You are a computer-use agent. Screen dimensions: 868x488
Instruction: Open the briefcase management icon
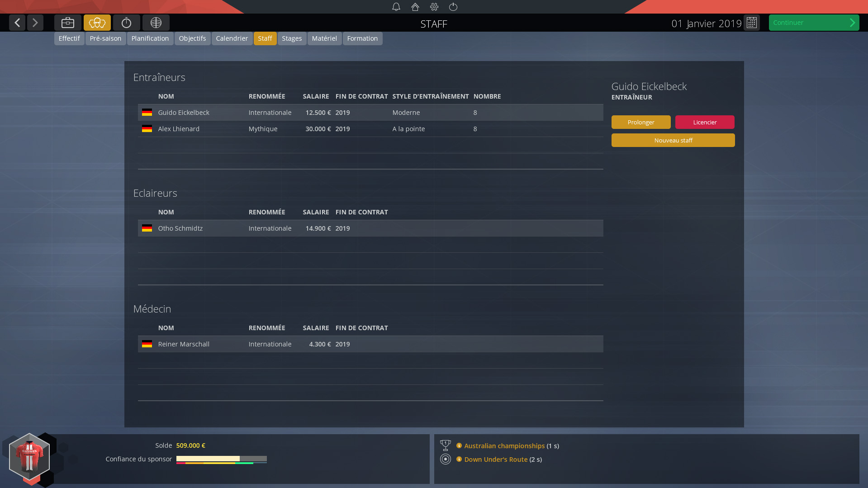coord(68,23)
